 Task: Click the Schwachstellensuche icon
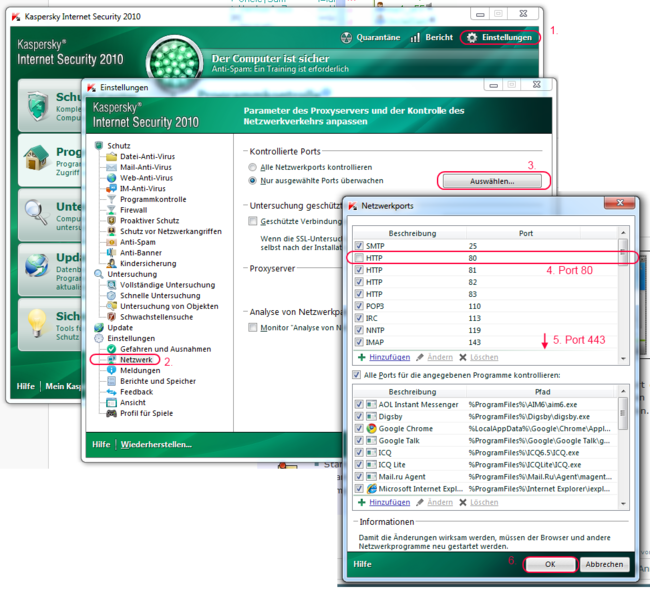click(x=111, y=317)
